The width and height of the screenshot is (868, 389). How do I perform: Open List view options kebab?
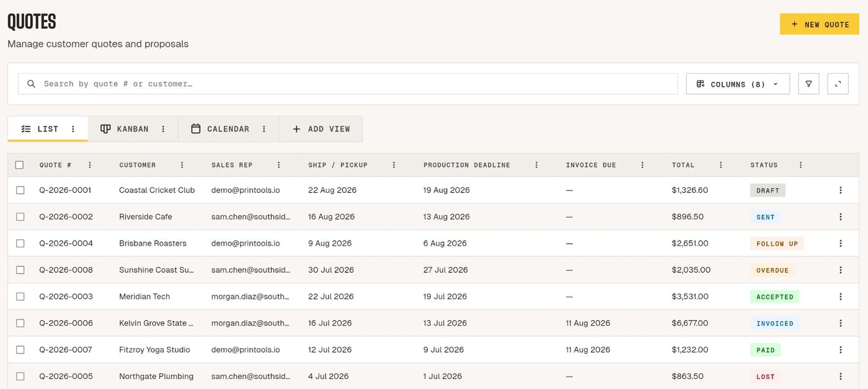pos(73,129)
